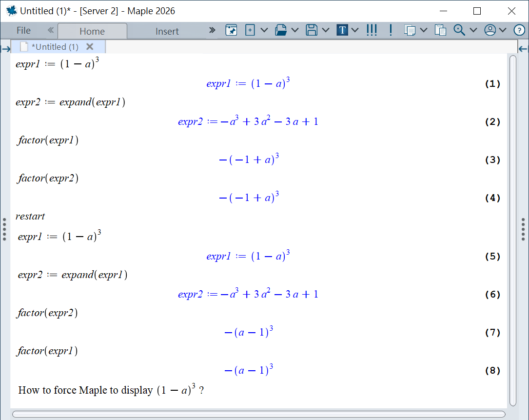The width and height of the screenshot is (529, 420).
Task: Click the Save floppy disk icon
Action: (312, 30)
